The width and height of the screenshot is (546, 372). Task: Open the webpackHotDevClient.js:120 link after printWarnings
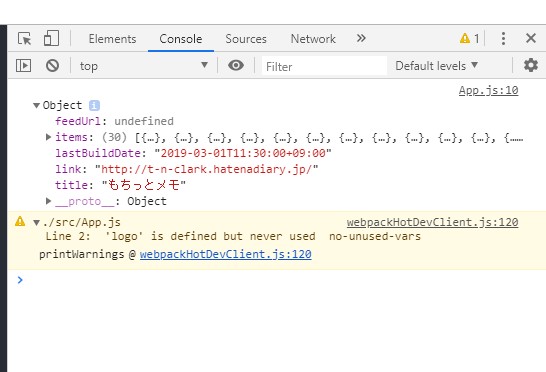coord(226,254)
